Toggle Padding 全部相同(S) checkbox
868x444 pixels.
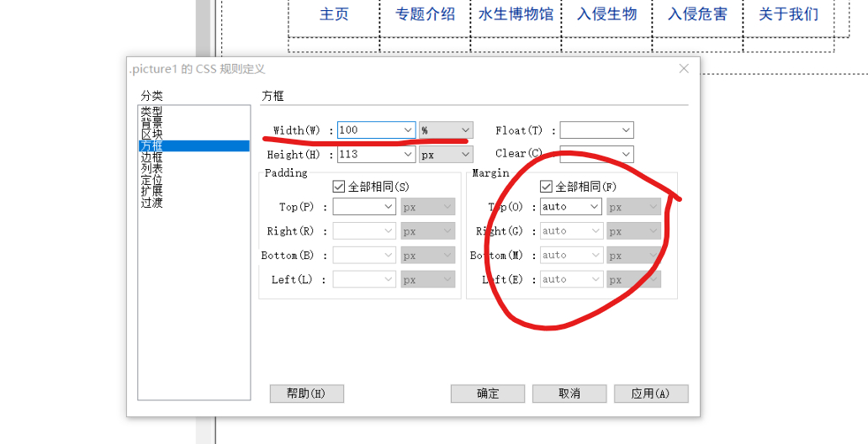pos(338,187)
